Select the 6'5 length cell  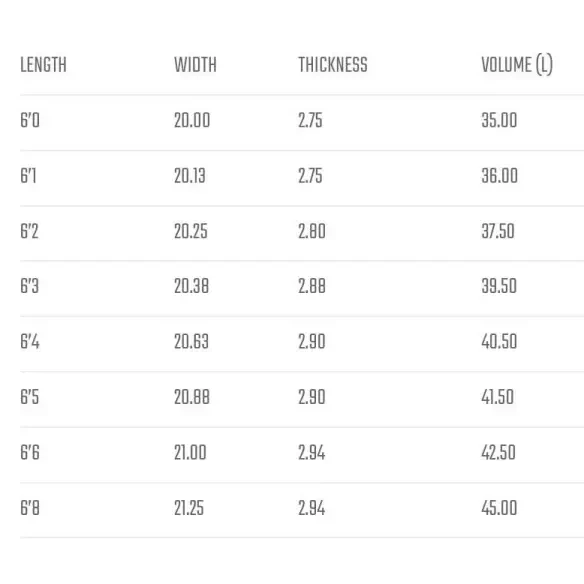click(x=29, y=397)
